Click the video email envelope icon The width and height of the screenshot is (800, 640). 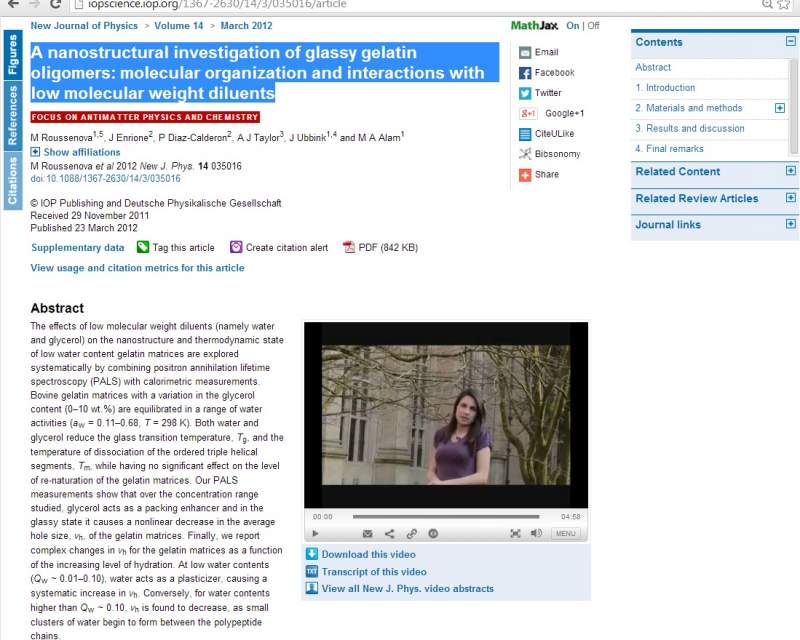[x=367, y=534]
